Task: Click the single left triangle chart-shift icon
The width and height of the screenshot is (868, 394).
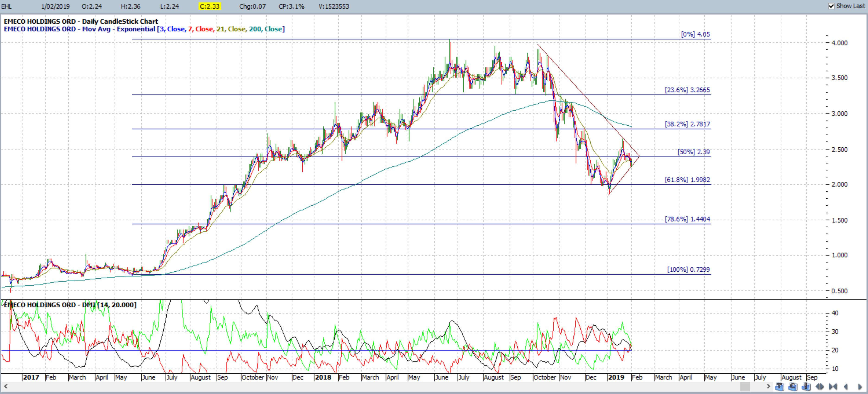Action: 846,387
